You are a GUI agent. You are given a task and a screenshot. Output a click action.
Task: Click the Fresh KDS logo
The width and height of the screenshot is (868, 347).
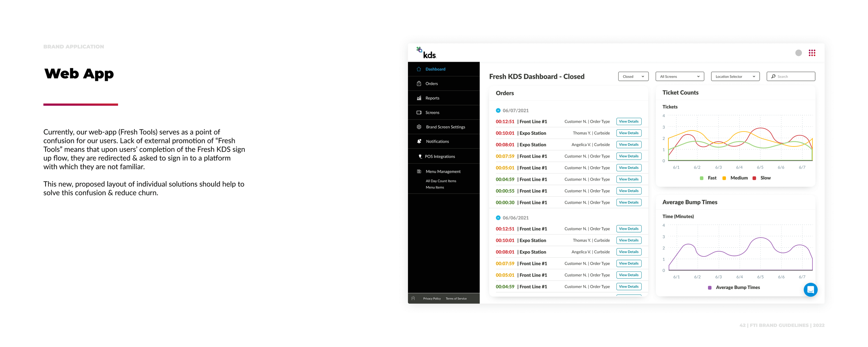tap(426, 53)
